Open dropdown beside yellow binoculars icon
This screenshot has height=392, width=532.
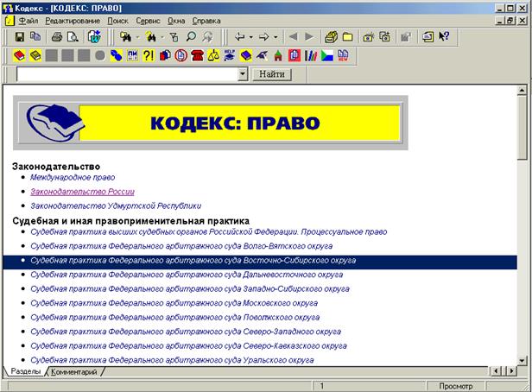(161, 37)
